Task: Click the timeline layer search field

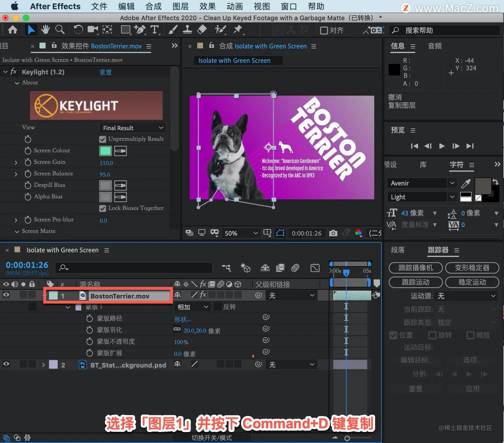Action: [134, 267]
